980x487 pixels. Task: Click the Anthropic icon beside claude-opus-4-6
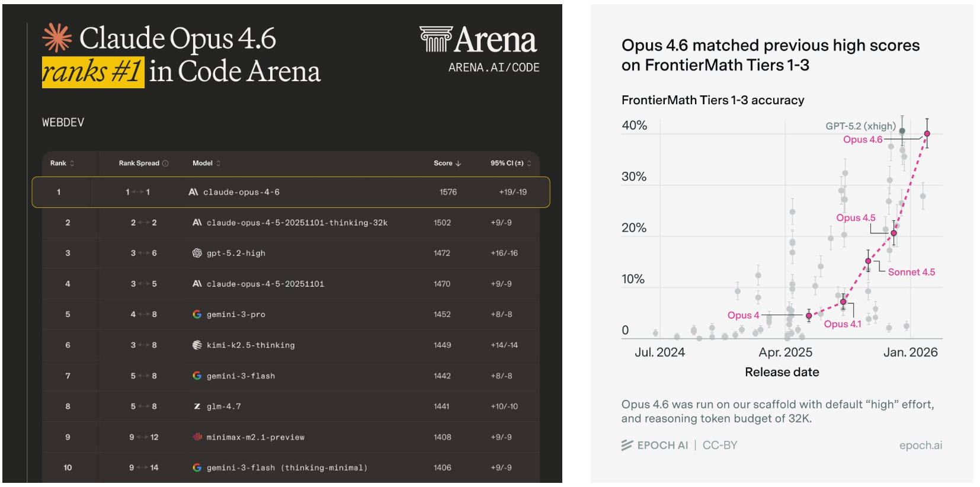(193, 192)
